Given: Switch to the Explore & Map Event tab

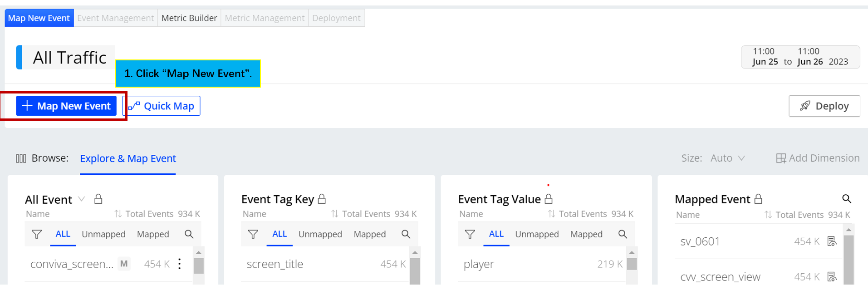Looking at the screenshot, I should point(128,158).
